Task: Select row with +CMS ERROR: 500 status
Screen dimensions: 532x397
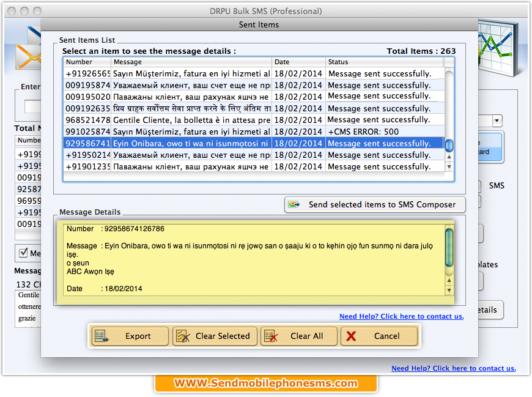Action: (254, 132)
